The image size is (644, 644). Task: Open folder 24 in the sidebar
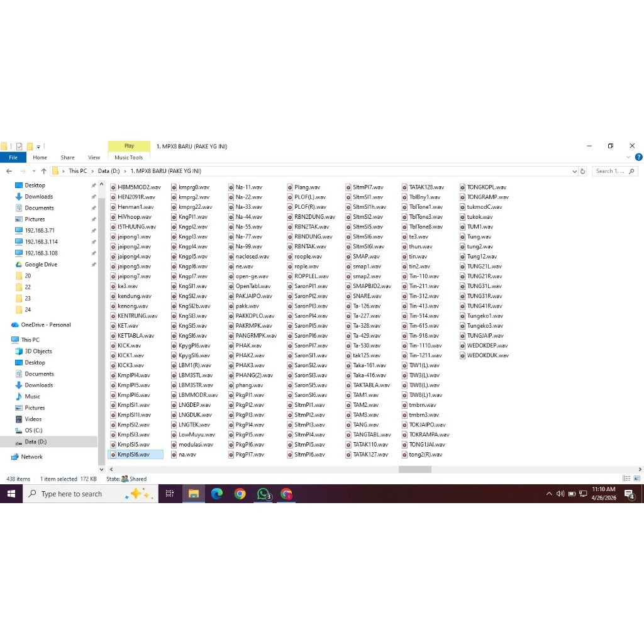tap(28, 309)
